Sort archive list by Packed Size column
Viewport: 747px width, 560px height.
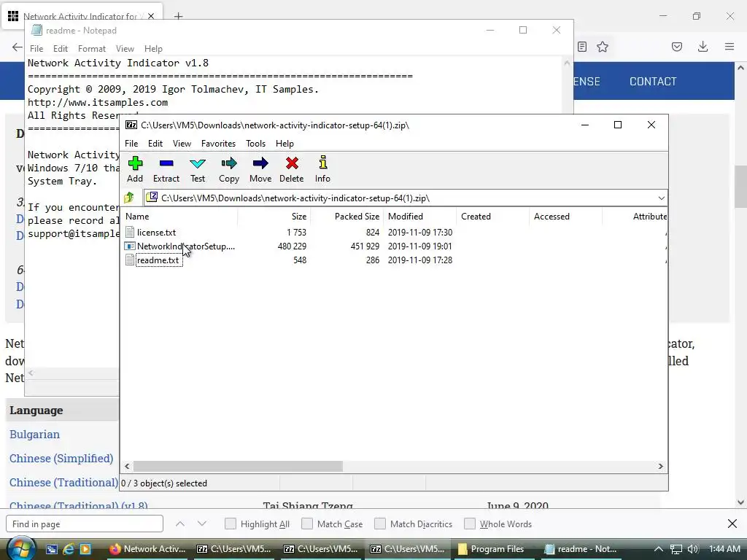347,216
